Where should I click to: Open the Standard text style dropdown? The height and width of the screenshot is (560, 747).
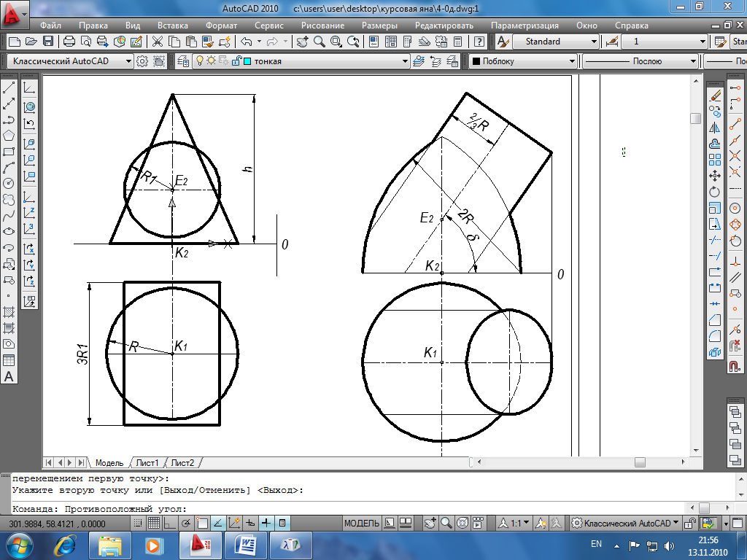click(x=555, y=42)
